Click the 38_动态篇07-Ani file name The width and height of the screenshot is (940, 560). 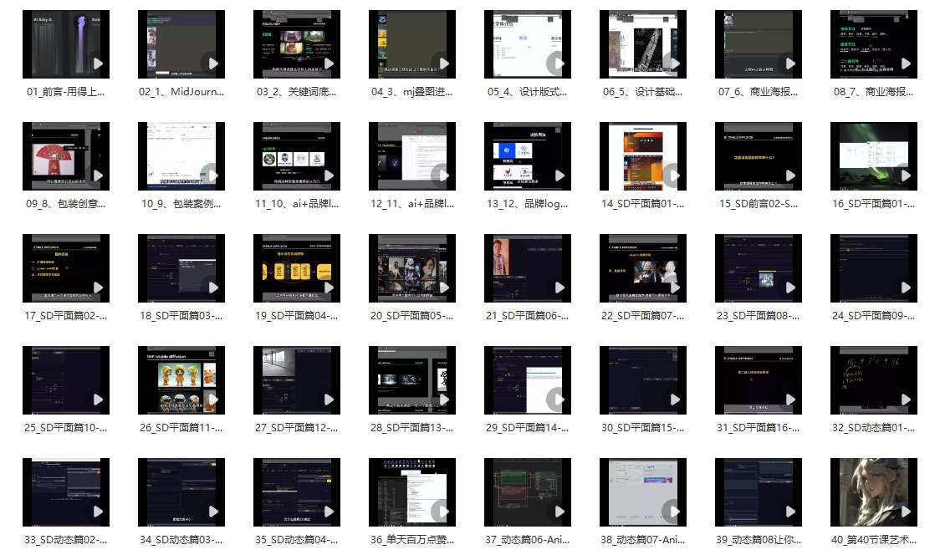[x=643, y=540]
